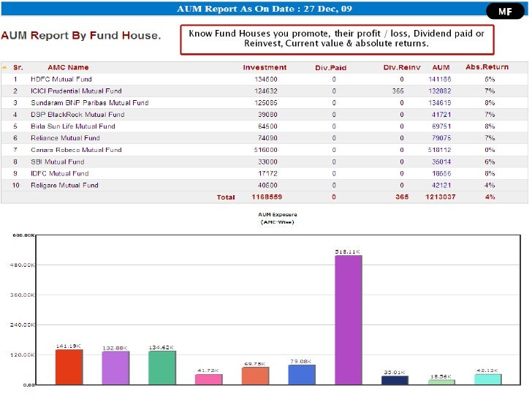Click the aqua 42.12K chart bar
Screen dimensions: 532x399
pyautogui.click(x=488, y=379)
